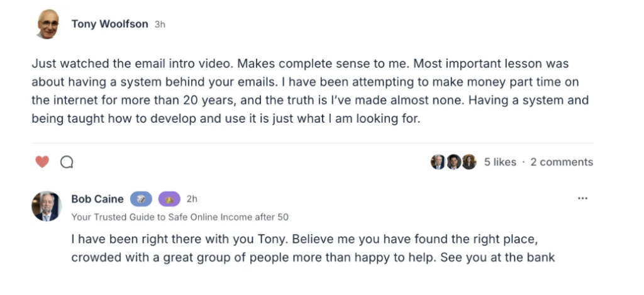The image size is (644, 295).
Task: Open the three-dots menu on Bob's comment
Action: pyautogui.click(x=582, y=199)
